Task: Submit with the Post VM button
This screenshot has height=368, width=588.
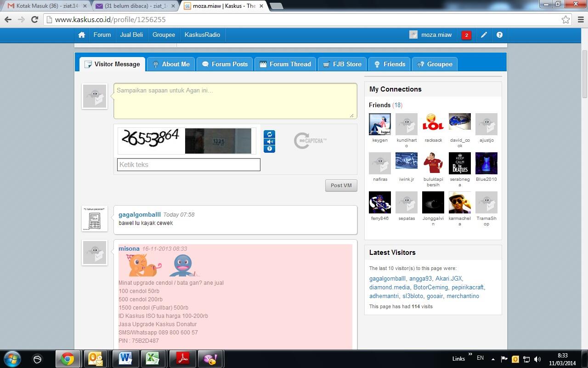Action: tap(341, 185)
